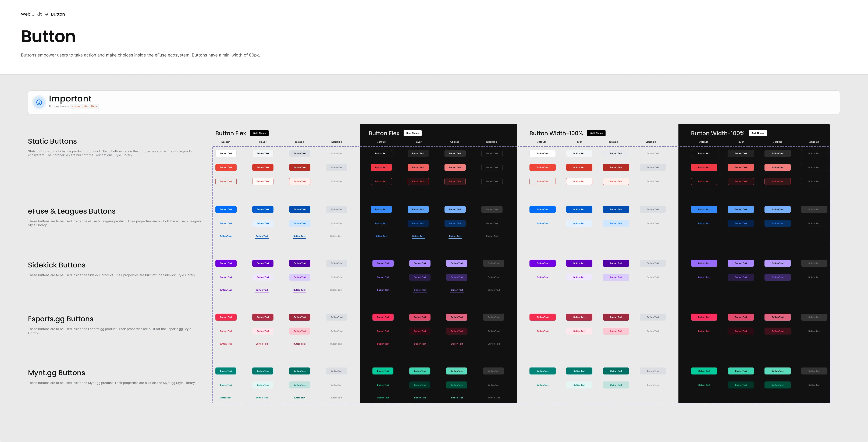Image resolution: width=868 pixels, height=442 pixels.
Task: Click the disabled Static button sample
Action: tap(336, 153)
